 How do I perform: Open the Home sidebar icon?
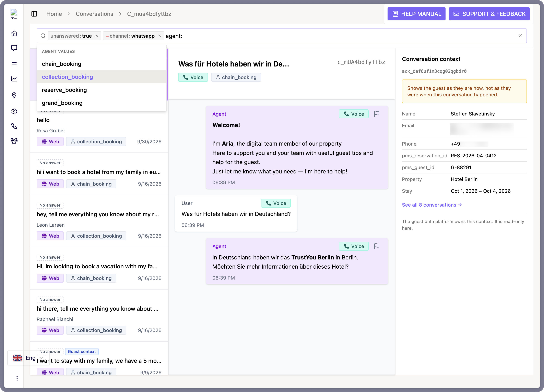[14, 33]
